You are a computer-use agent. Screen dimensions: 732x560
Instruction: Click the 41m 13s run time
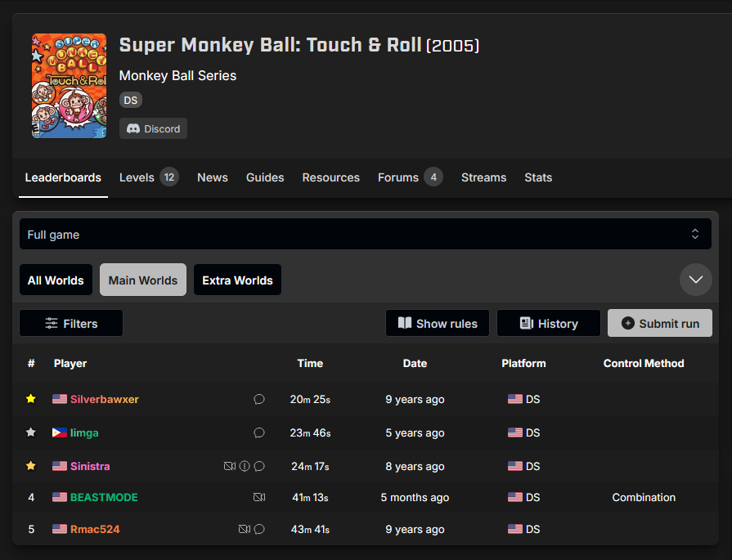pos(310,498)
